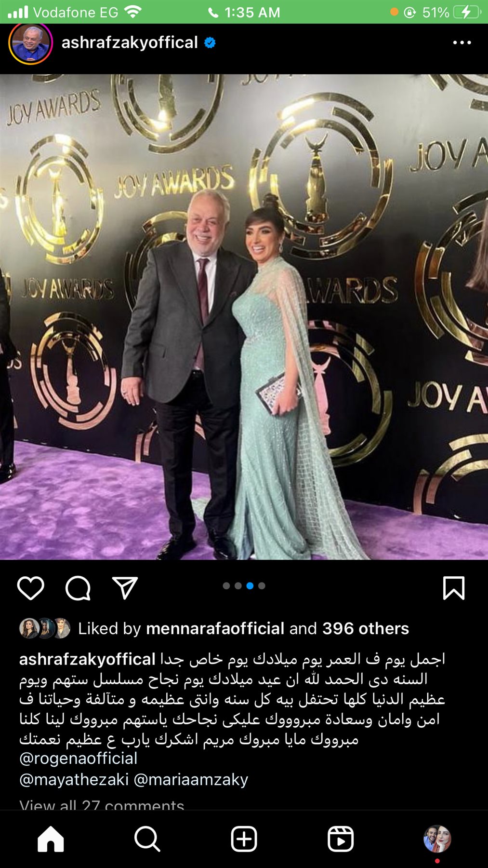The width and height of the screenshot is (488, 868).
Task: Open ashrafzakyoffical profile from header username
Action: tap(130, 42)
